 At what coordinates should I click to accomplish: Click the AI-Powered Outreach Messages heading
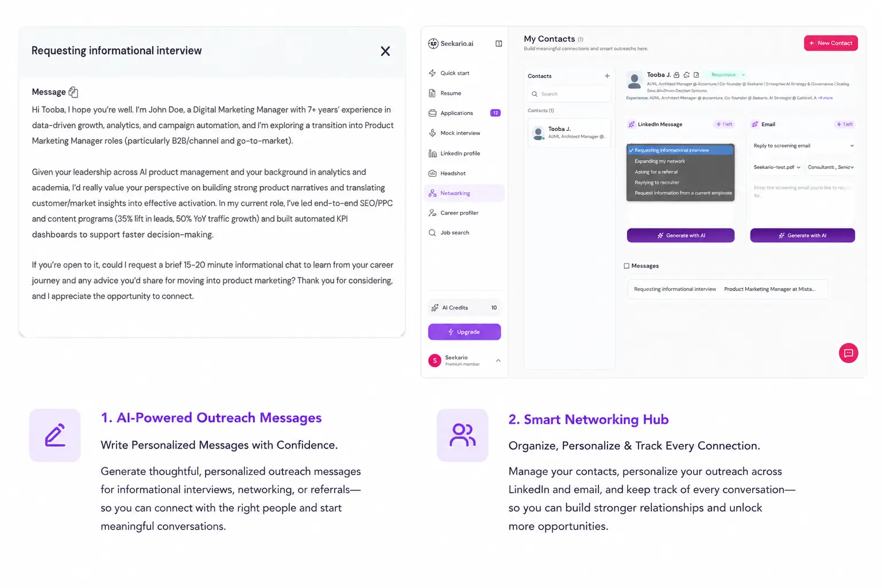211,418
